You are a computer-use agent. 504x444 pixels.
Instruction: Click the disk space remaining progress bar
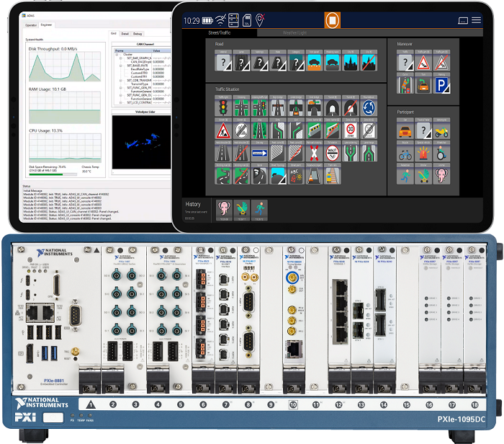53,174
